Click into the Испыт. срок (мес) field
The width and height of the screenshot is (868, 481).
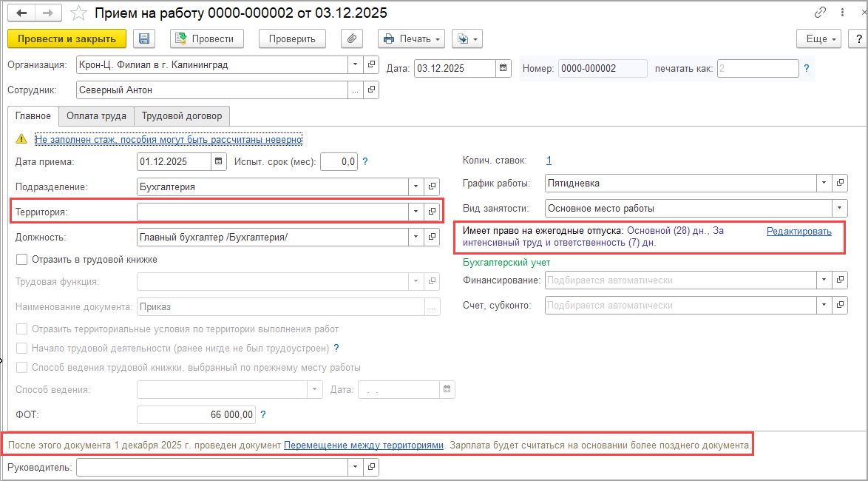(339, 162)
